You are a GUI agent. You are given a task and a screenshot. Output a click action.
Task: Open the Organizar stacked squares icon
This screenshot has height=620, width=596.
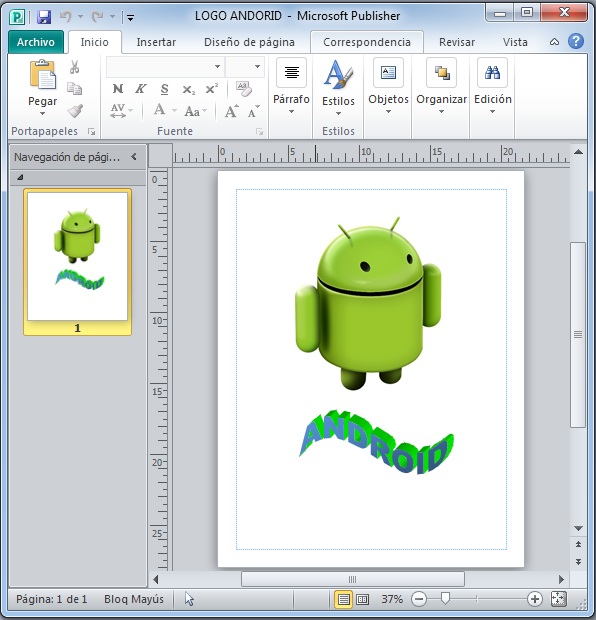click(x=442, y=73)
